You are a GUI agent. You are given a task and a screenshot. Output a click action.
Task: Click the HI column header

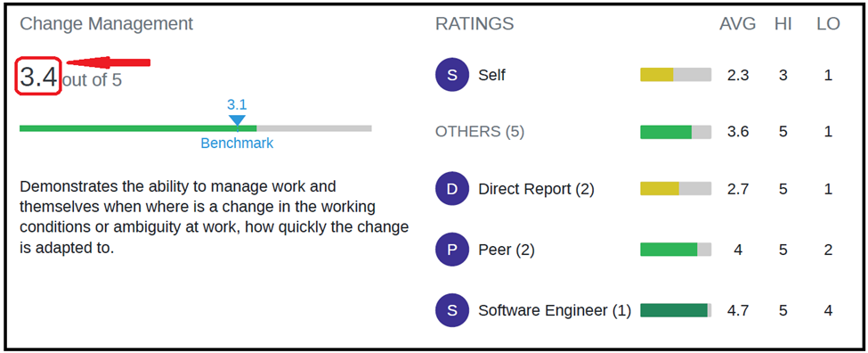tap(783, 24)
